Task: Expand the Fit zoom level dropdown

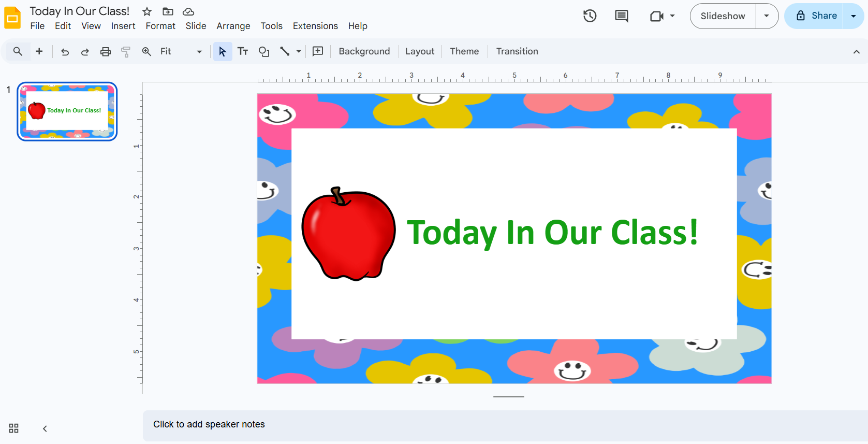Action: (x=199, y=52)
